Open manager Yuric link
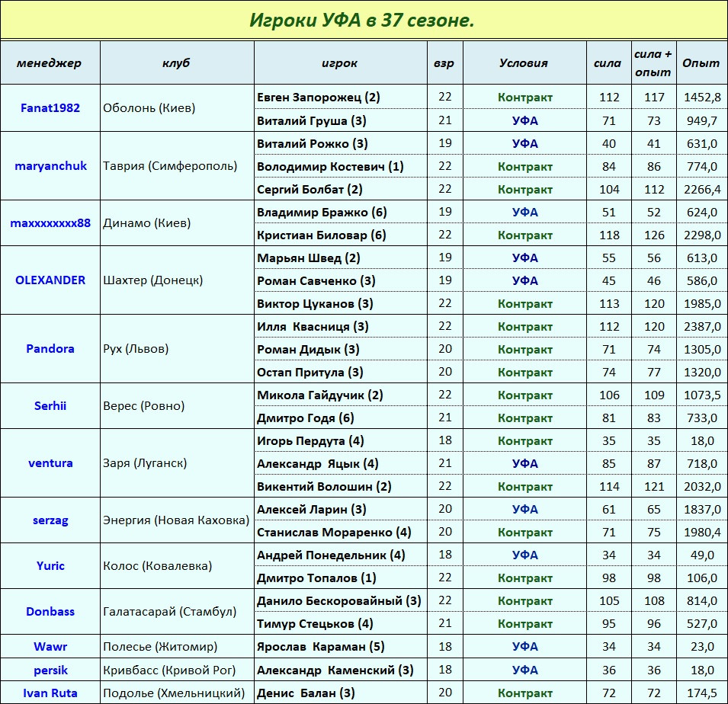This screenshot has width=728, height=704. 50,566
